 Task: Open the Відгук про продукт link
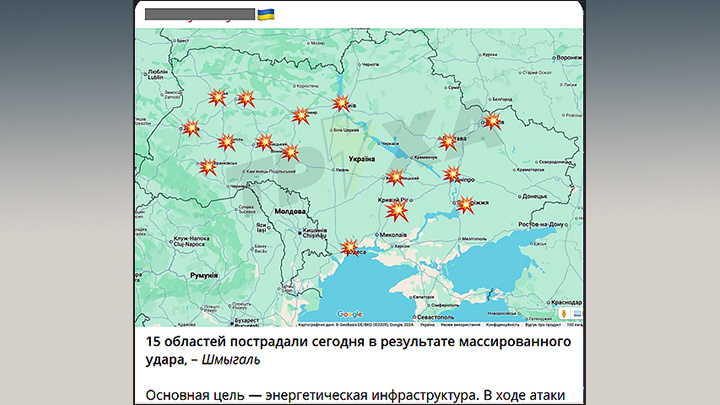(543, 325)
